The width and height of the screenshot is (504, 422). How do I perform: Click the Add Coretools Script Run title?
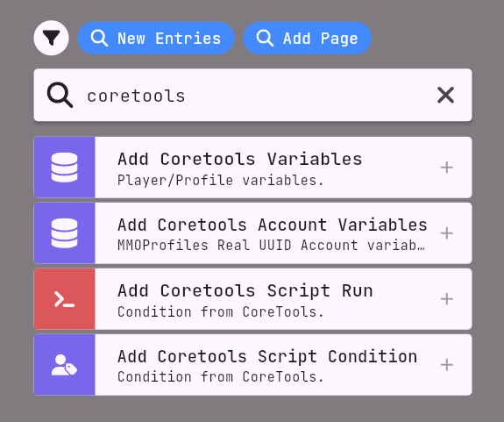coord(245,290)
